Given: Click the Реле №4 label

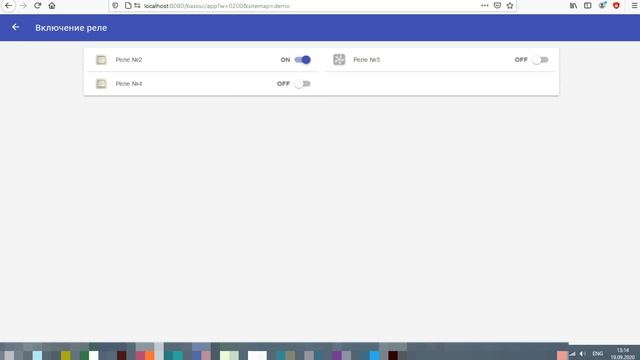Looking at the screenshot, I should pyautogui.click(x=129, y=84).
